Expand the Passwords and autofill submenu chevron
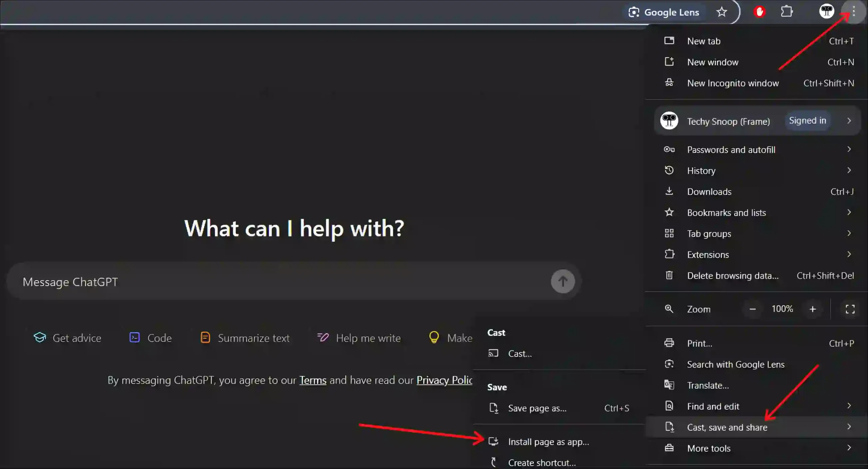 point(849,149)
